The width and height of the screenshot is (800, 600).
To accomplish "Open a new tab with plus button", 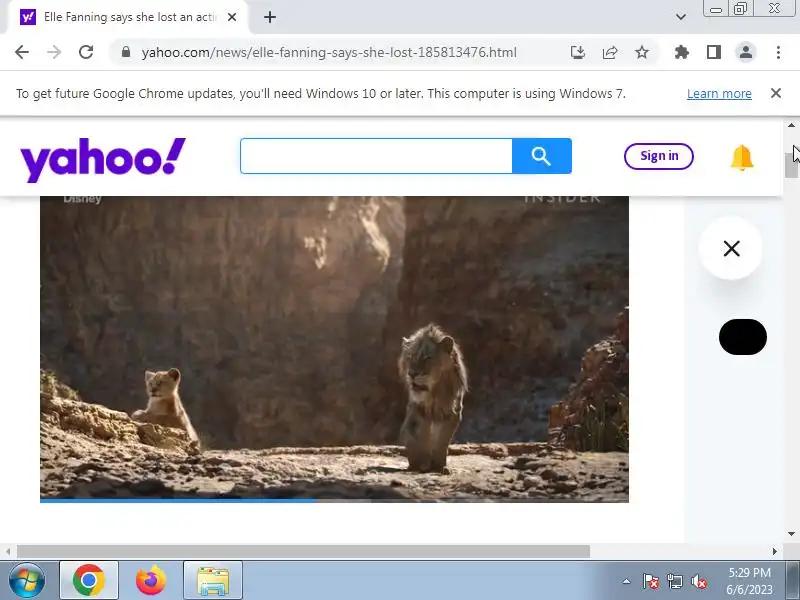I will pos(270,17).
